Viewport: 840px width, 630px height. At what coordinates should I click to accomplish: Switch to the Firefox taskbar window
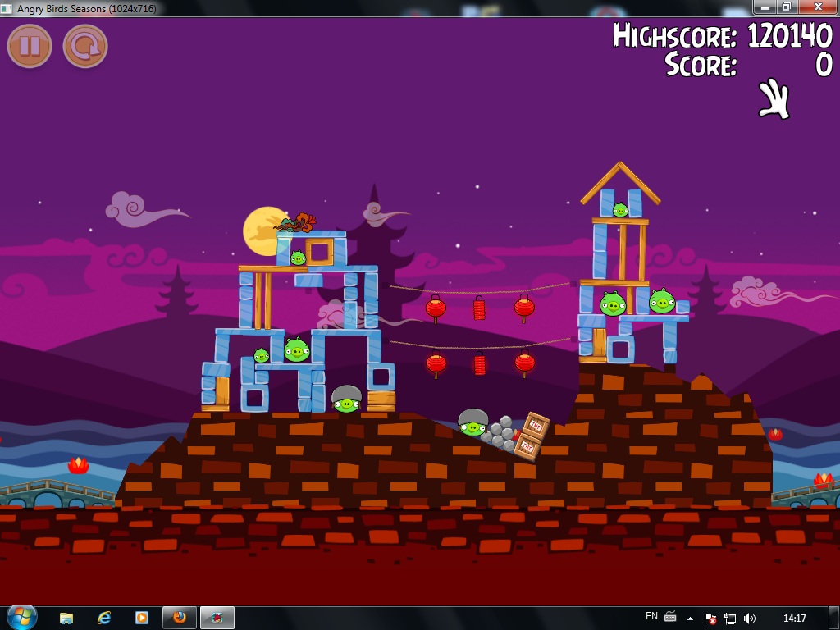coord(179,618)
